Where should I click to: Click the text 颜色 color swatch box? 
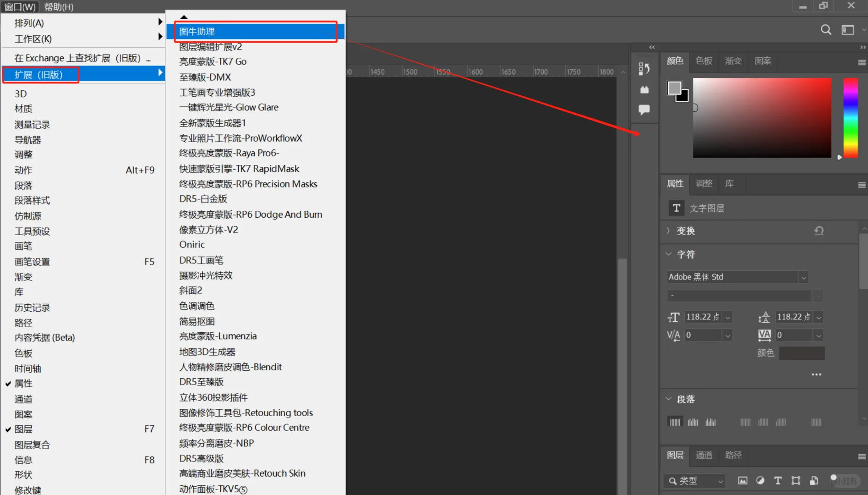pyautogui.click(x=802, y=353)
